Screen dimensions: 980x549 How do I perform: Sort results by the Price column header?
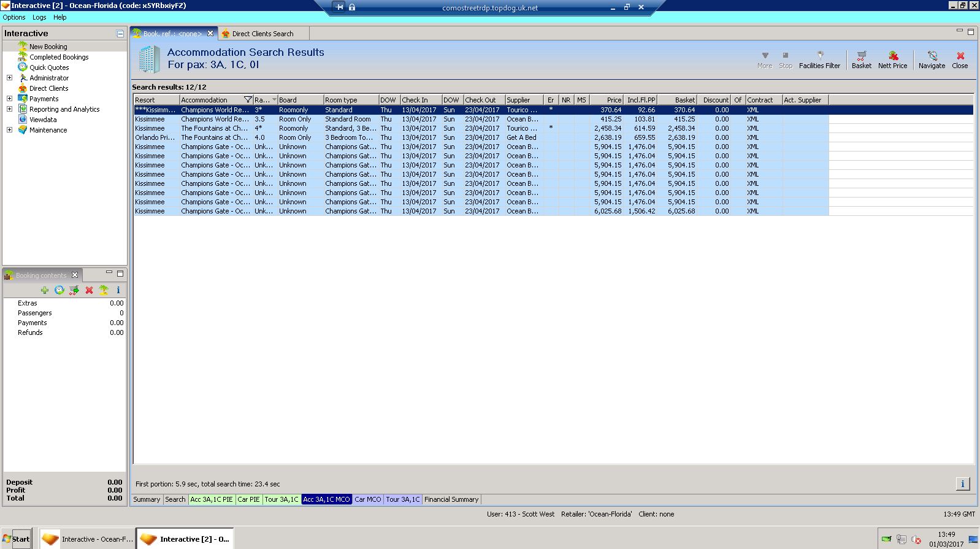click(x=606, y=100)
